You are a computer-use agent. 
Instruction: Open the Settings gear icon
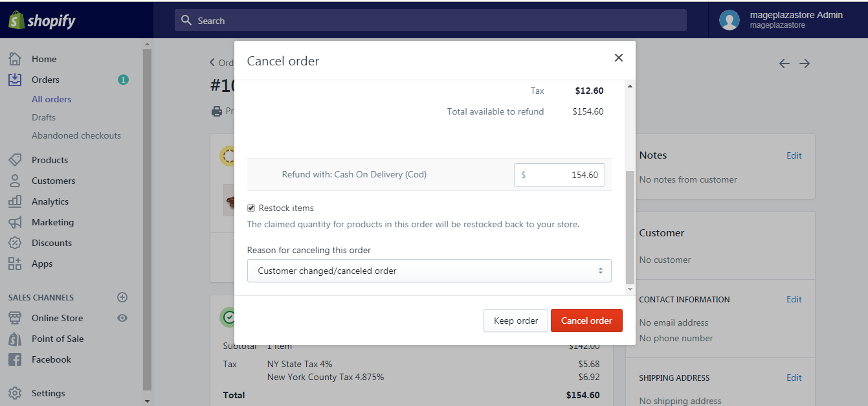coord(15,393)
